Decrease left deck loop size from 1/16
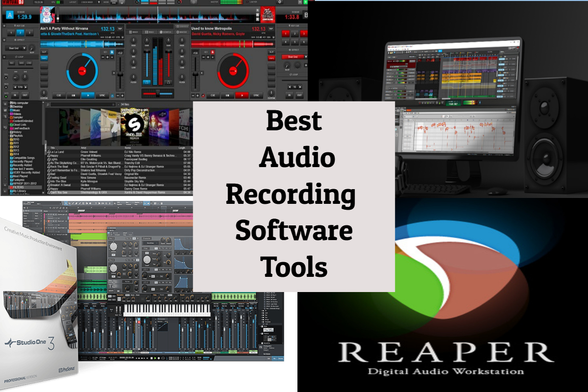The width and height of the screenshot is (588, 392). coord(15,87)
